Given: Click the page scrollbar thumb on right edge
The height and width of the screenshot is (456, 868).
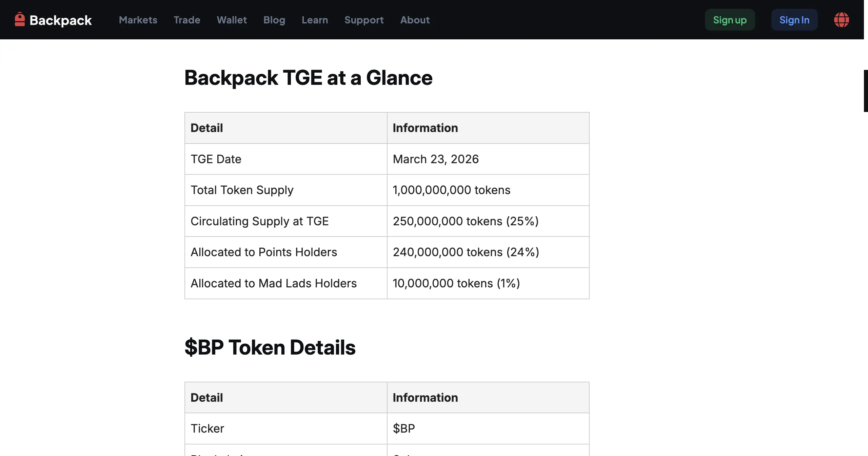Looking at the screenshot, I should [x=866, y=91].
